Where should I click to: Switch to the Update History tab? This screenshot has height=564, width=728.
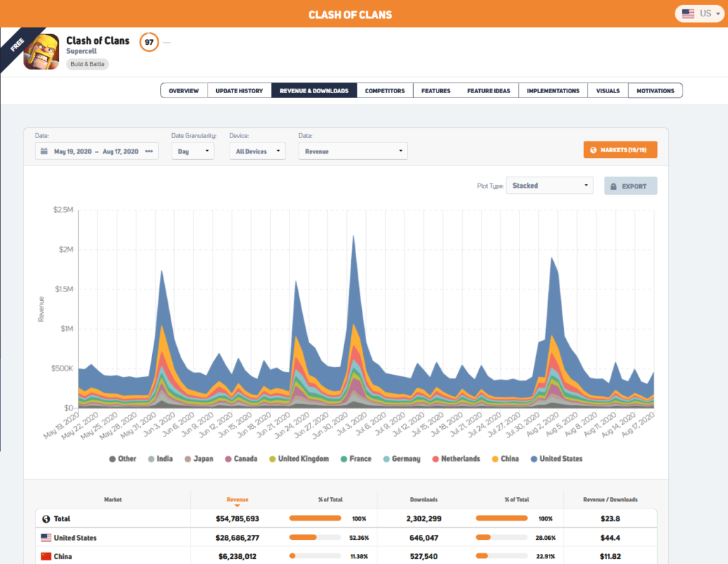pos(239,90)
